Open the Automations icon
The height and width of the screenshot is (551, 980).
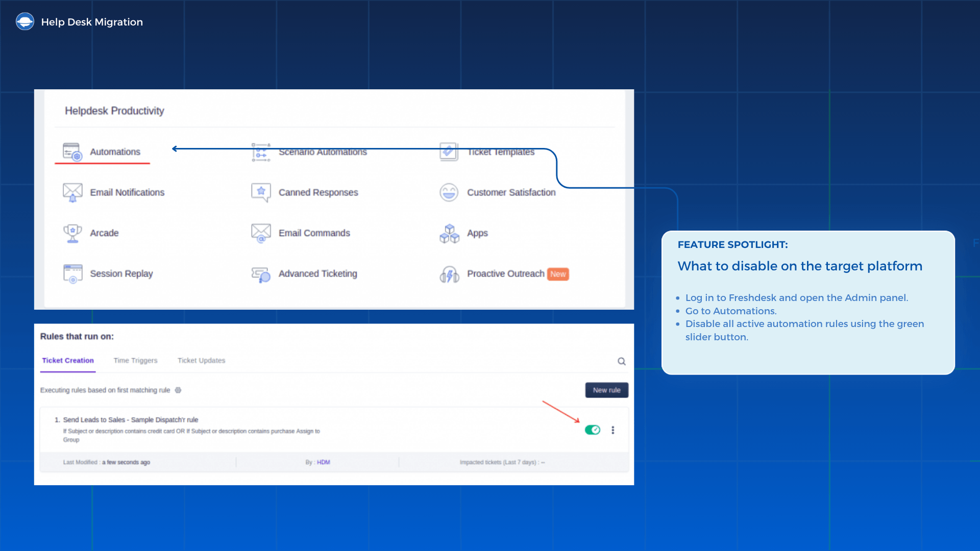[72, 152]
